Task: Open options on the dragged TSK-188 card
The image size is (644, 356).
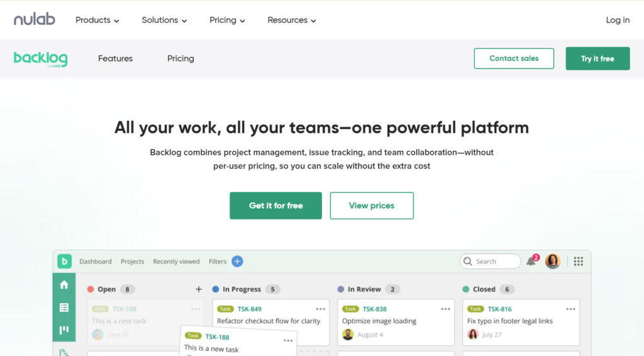Action: point(288,340)
